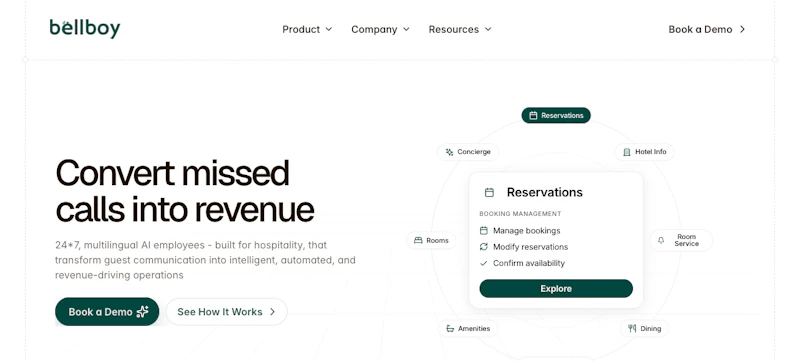Screen dimensions: 800x361
Task: Click the Room Service bell icon
Action: [x=661, y=240]
